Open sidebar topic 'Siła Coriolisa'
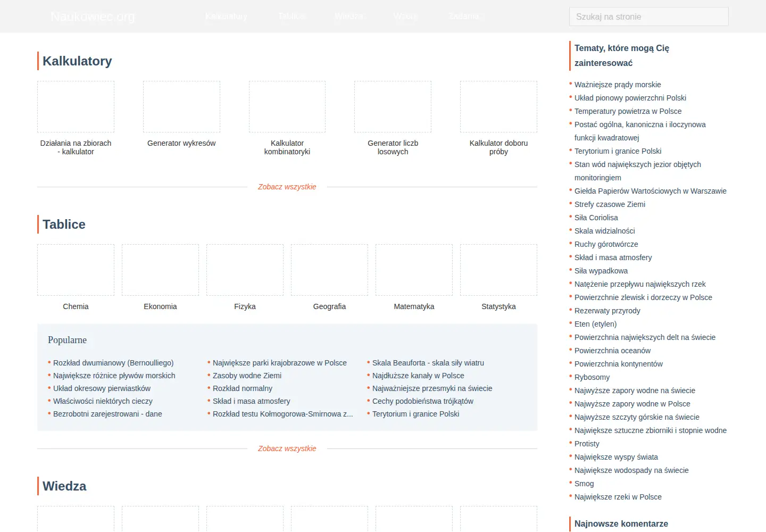The width and height of the screenshot is (766, 532). [596, 218]
